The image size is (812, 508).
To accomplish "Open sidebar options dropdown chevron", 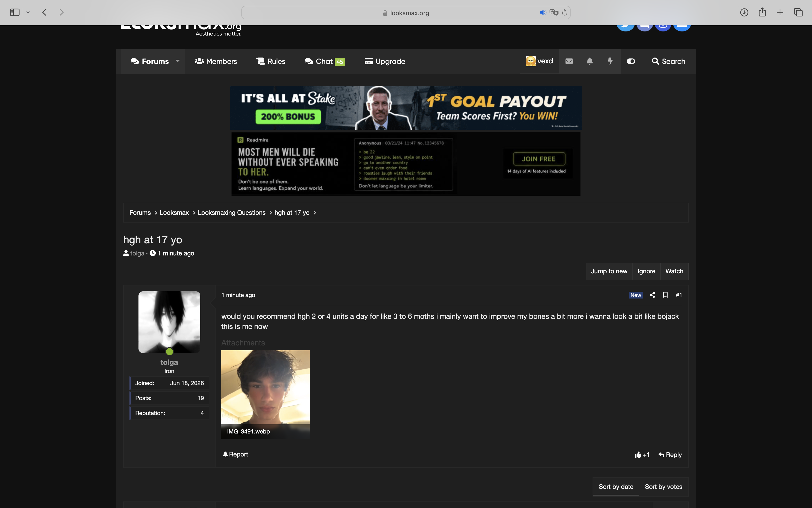I will [x=28, y=12].
